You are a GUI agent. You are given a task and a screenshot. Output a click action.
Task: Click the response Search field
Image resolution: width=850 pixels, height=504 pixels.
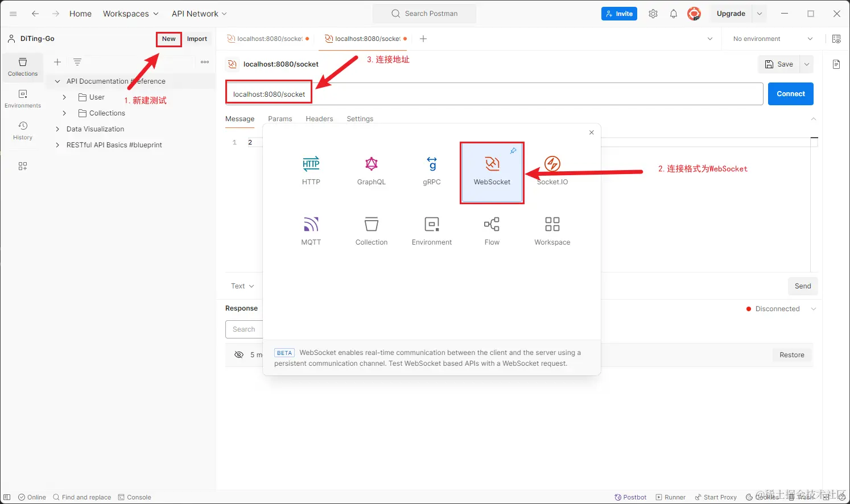point(244,329)
